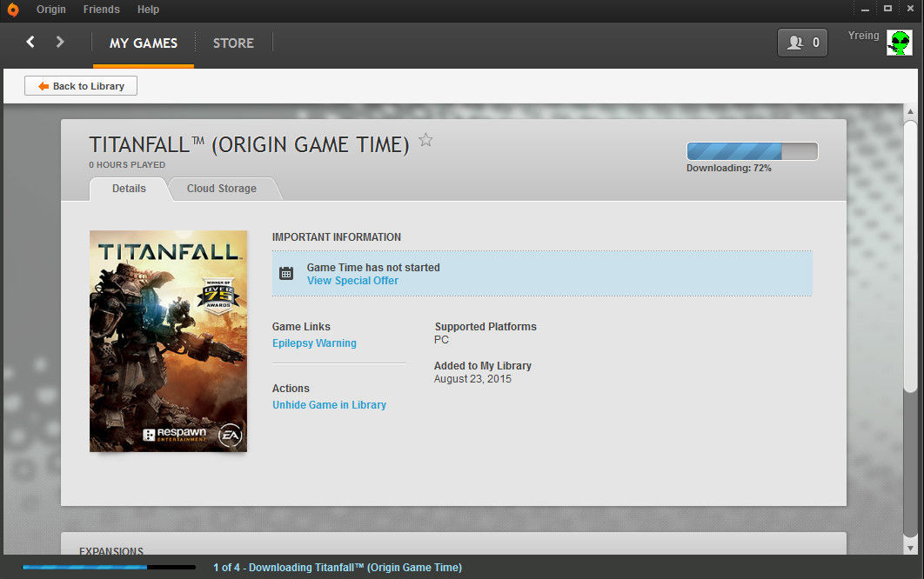Viewport: 924px width, 579px height.
Task: Navigate forward with the right arrow icon
Action: click(x=60, y=42)
